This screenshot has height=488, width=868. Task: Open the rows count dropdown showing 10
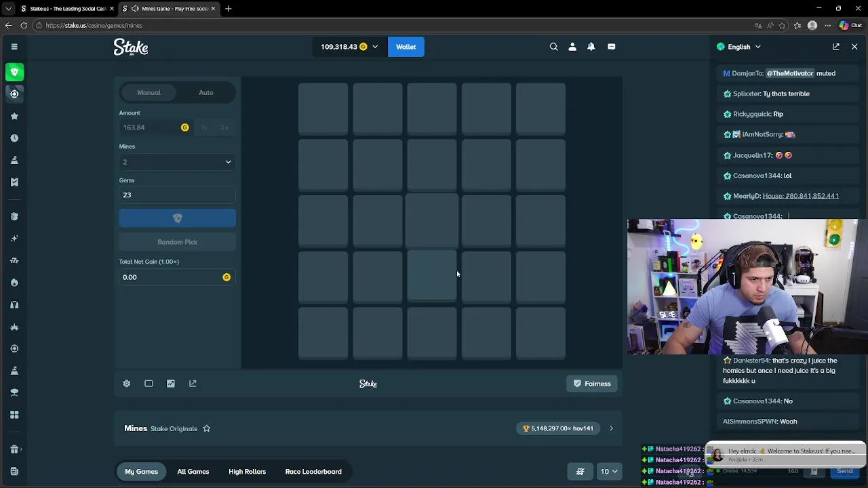pos(608,472)
